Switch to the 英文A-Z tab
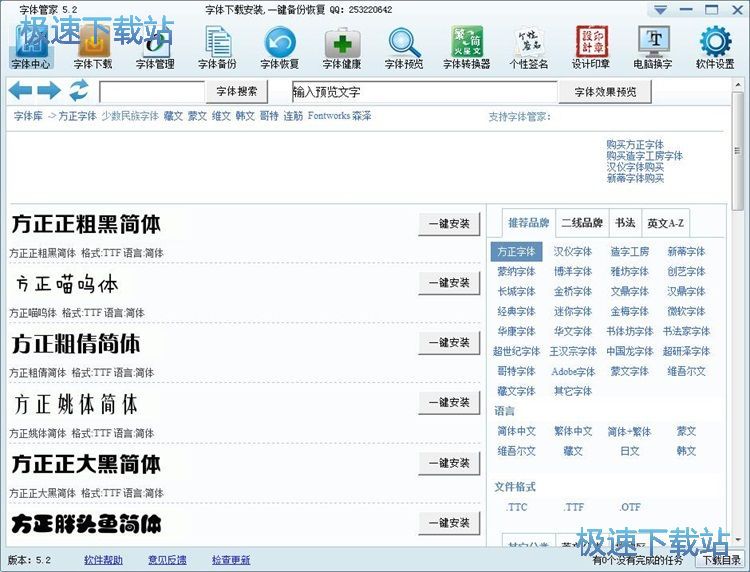Viewport: 750px width, 572px height. tap(665, 223)
